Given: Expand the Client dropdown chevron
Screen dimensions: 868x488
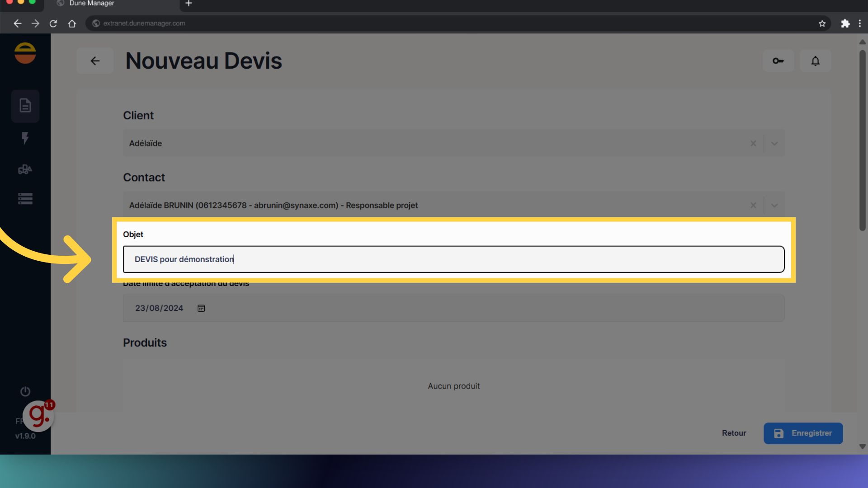Looking at the screenshot, I should tap(774, 143).
